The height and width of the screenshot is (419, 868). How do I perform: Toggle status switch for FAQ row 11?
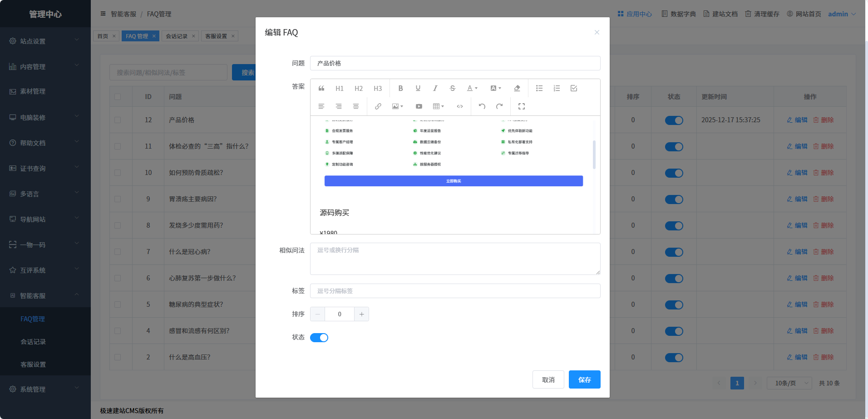(674, 147)
